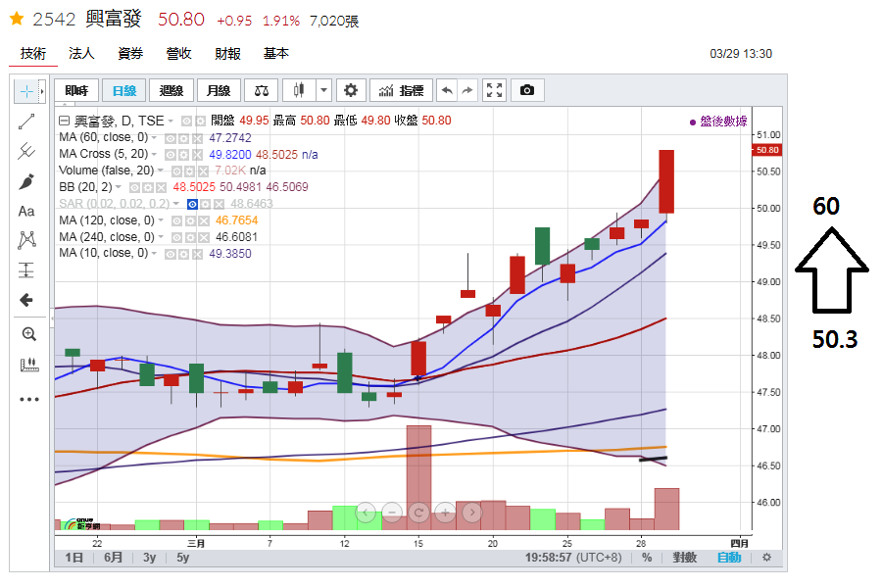Click the gold favorite star beside 2542
The height and width of the screenshot is (588, 882).
click(x=17, y=20)
